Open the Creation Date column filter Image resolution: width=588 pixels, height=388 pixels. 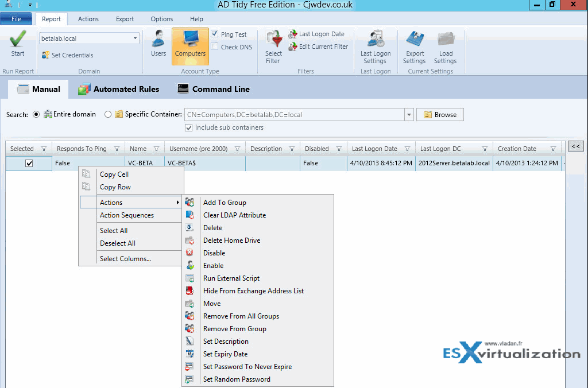(553, 149)
